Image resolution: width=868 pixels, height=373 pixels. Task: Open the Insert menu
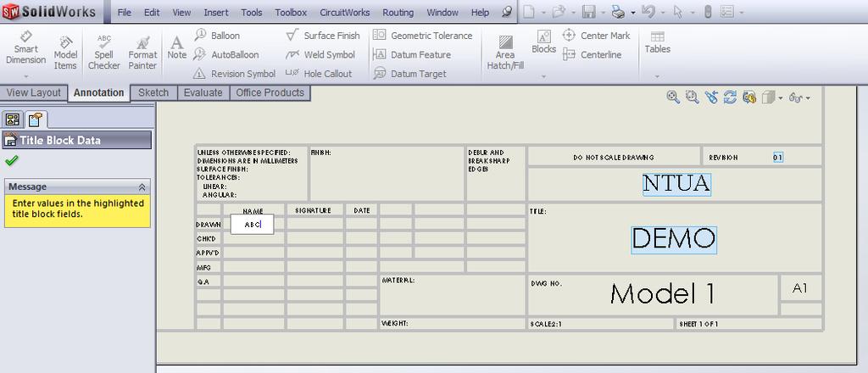[216, 12]
